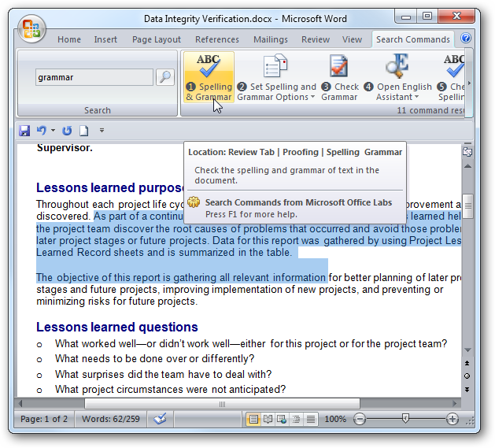495x448 pixels.
Task: Click the word 'Supervisor.' in document
Action: coord(65,148)
